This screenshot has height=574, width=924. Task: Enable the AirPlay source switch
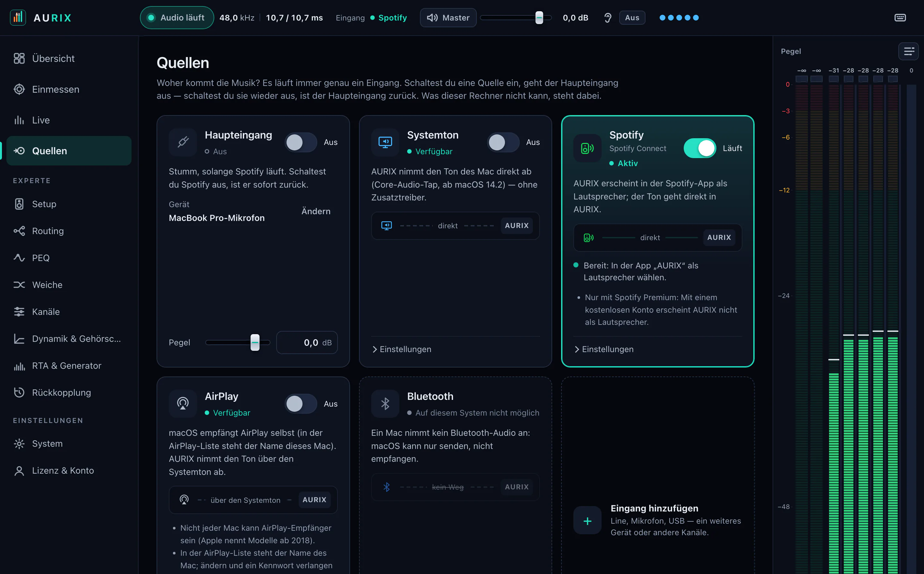(x=301, y=403)
